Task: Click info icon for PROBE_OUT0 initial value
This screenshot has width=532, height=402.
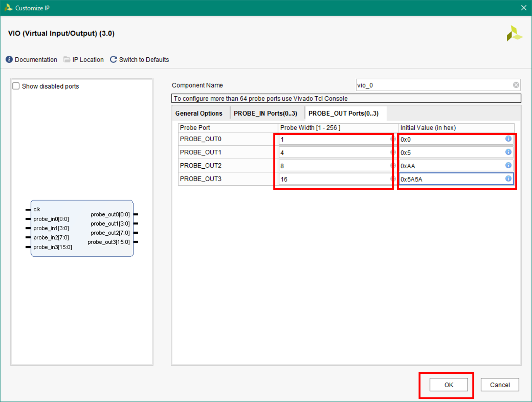Action: [x=508, y=139]
